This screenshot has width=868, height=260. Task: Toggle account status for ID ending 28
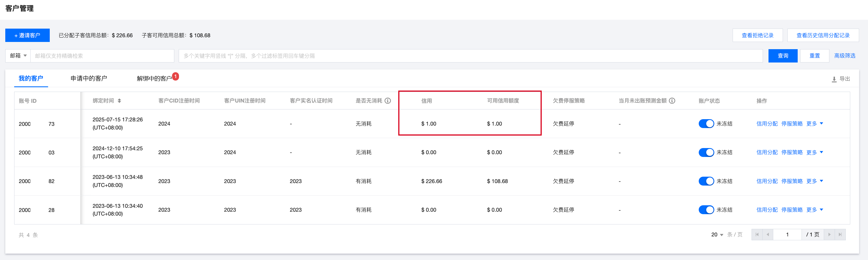point(706,210)
